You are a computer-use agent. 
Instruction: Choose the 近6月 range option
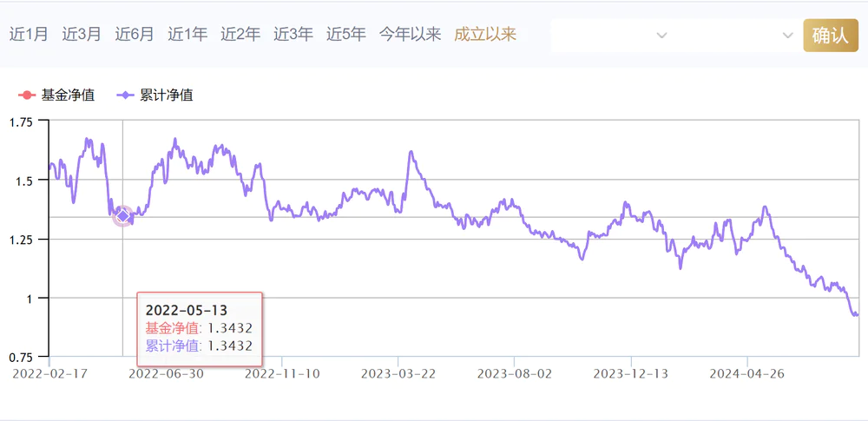click(135, 35)
